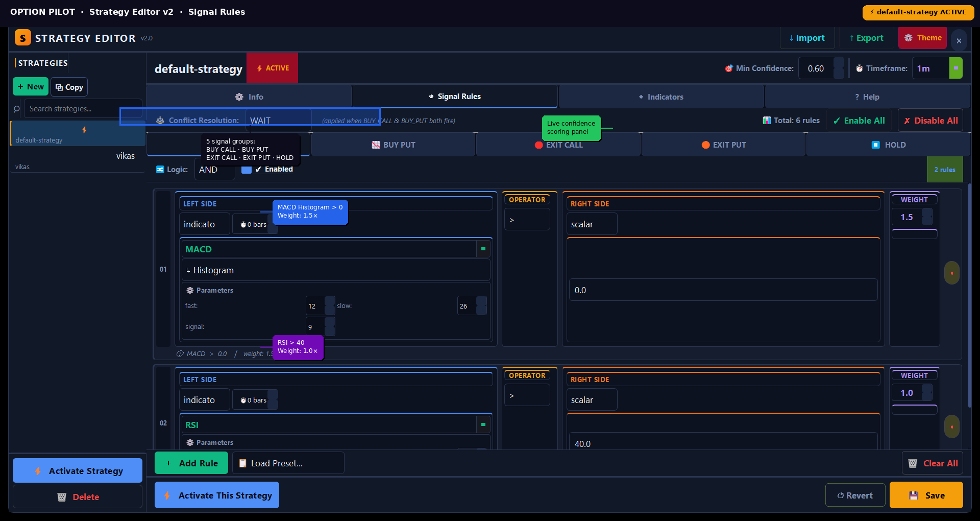Click the balance scale Conflict Resolution icon
The width and height of the screenshot is (980, 521).
(160, 121)
